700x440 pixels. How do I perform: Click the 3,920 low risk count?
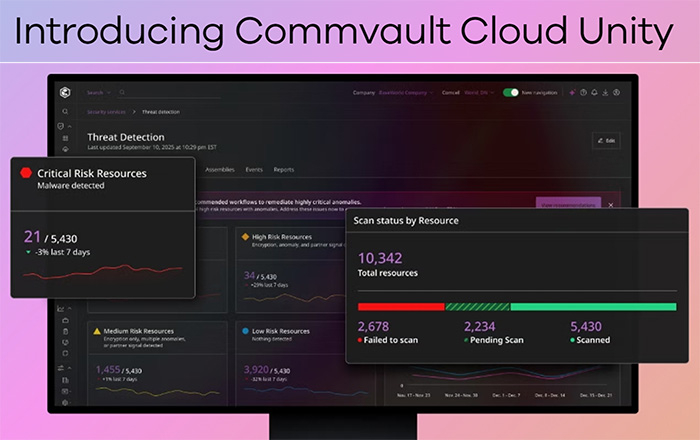256,369
